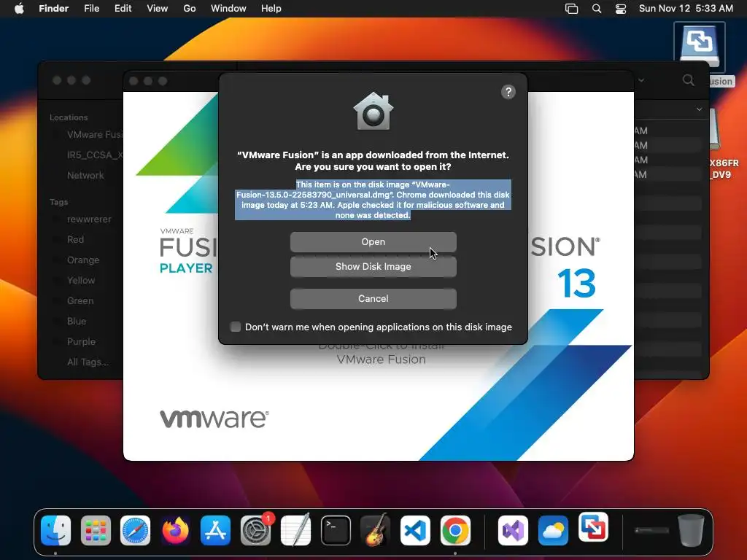
Task: Open GarageBand from the Dock
Action: coord(376,530)
